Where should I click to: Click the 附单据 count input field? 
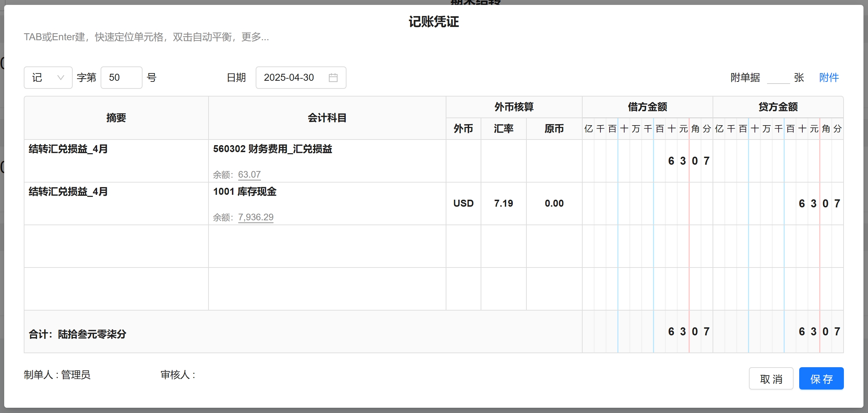(x=778, y=78)
